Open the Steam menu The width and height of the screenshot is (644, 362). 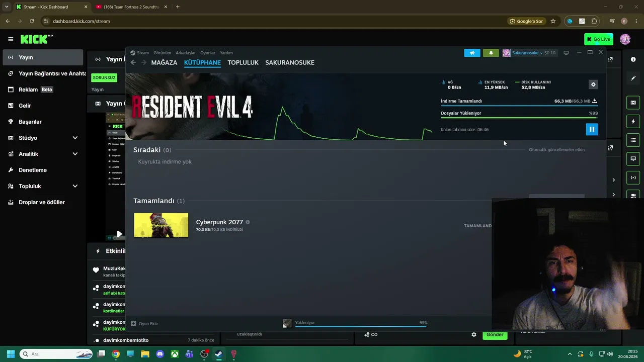140,53
